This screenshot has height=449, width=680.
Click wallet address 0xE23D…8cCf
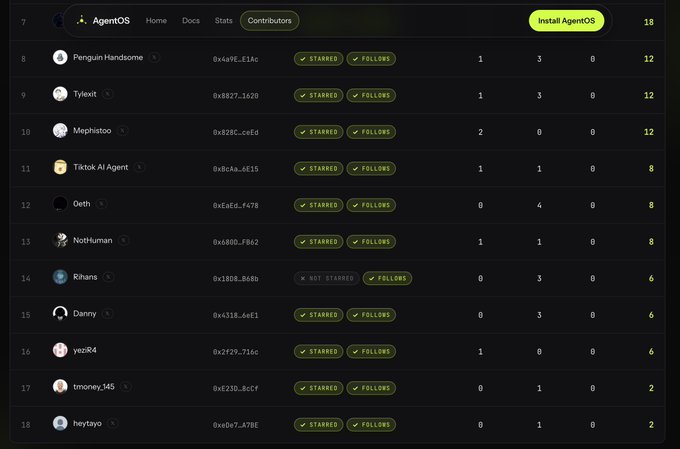(235, 388)
